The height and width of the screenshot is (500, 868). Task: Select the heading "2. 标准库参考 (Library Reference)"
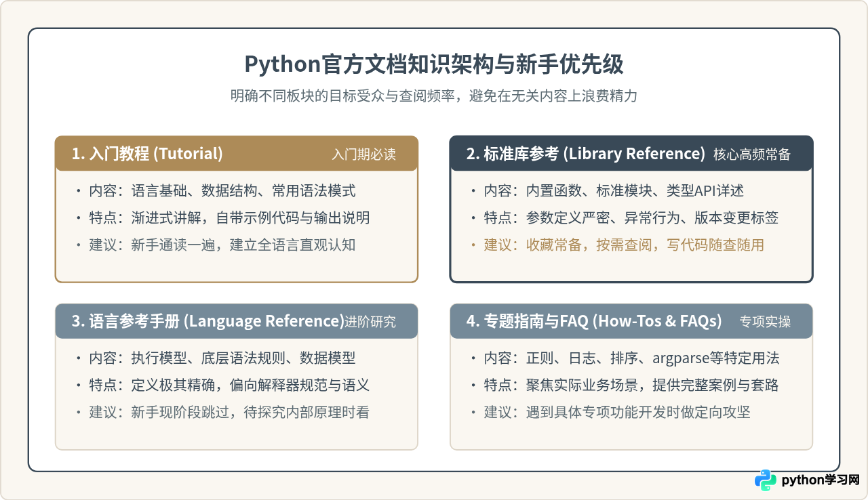click(x=585, y=154)
